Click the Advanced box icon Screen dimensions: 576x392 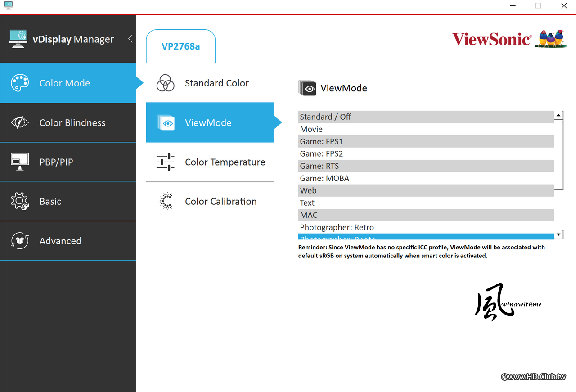(x=20, y=241)
